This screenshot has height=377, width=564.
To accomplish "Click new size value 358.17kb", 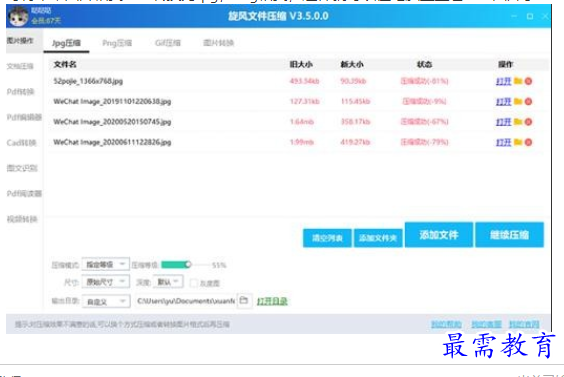I will tap(355, 122).
